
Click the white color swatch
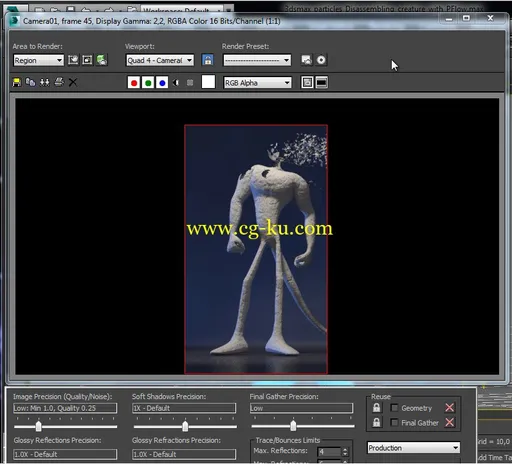208,82
